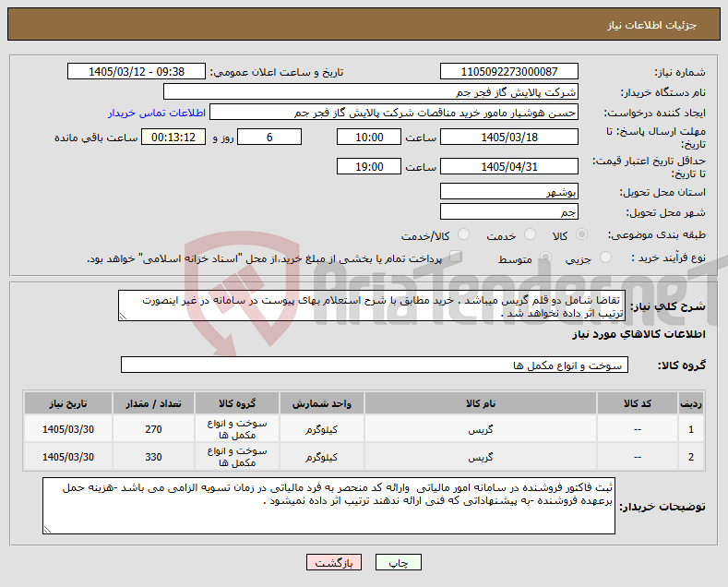Click the announcement date field 1405/03/12 - 09:38

coord(137,71)
